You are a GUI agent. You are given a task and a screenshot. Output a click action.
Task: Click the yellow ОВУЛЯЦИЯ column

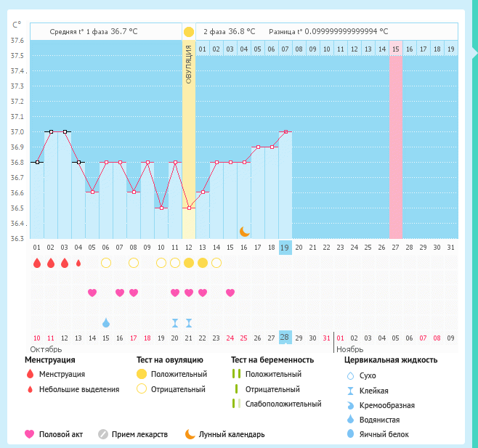tap(189, 145)
